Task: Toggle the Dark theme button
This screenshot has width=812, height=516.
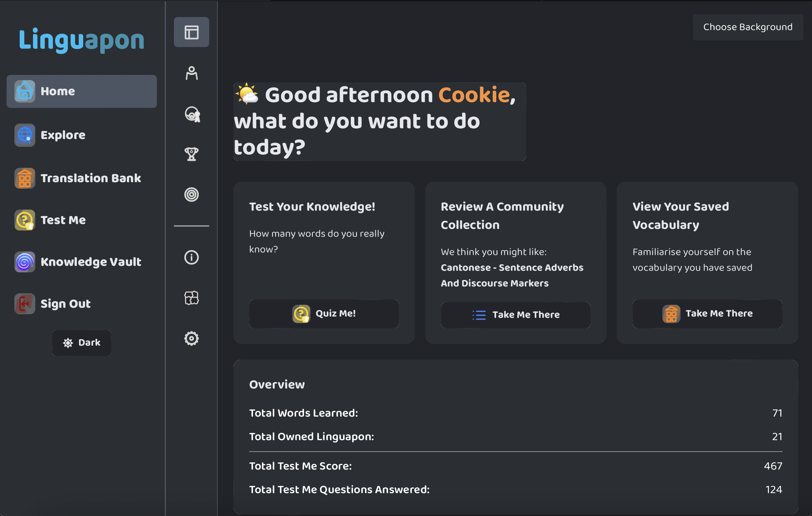Action: [82, 343]
